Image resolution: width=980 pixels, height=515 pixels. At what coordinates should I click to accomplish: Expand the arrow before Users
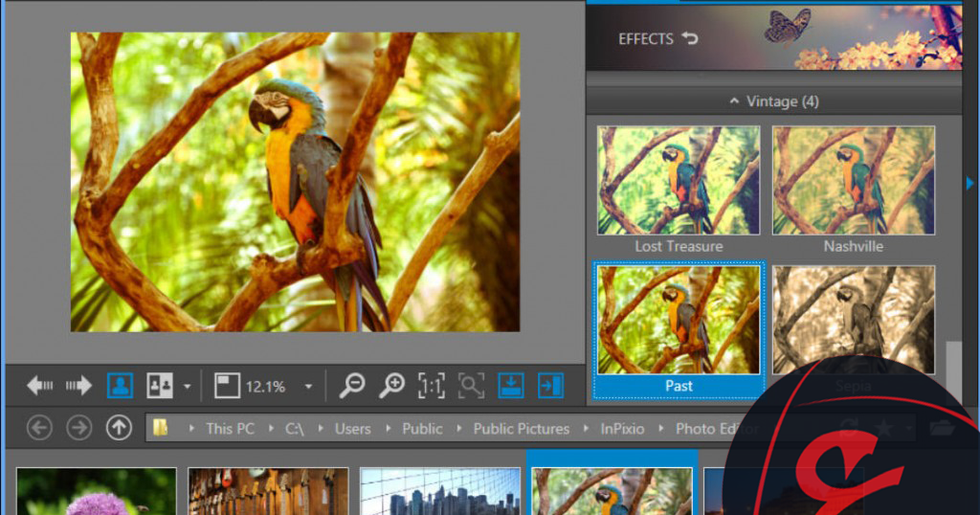tap(321, 429)
